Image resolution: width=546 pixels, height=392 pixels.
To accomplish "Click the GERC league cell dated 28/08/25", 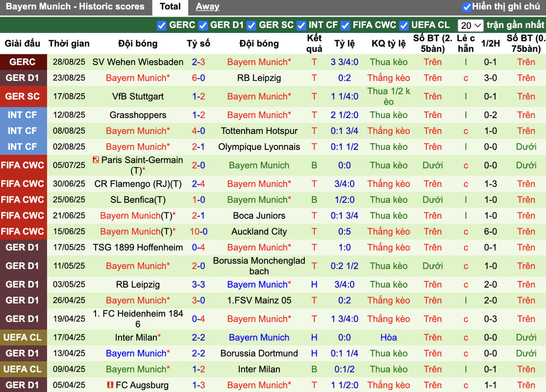I will 24,62.
